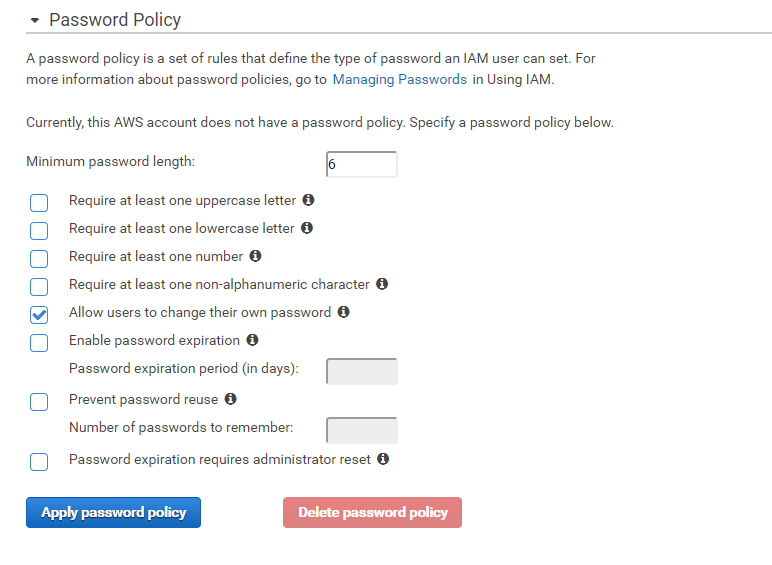Click the Number of passwords to remember field

click(x=361, y=430)
